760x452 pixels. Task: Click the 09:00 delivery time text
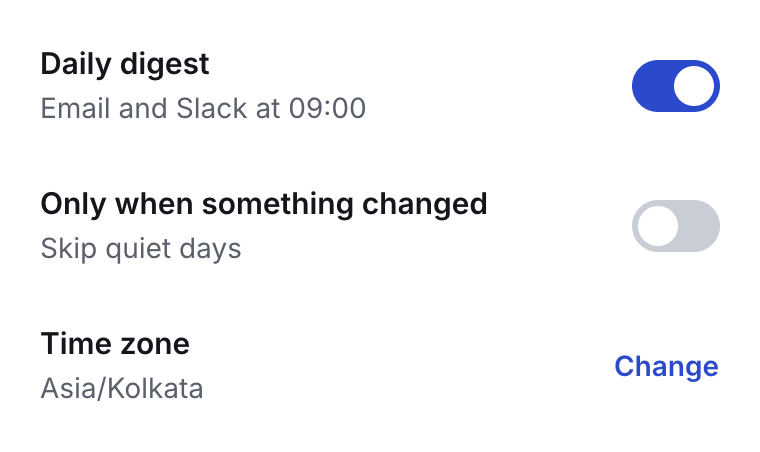click(x=327, y=108)
